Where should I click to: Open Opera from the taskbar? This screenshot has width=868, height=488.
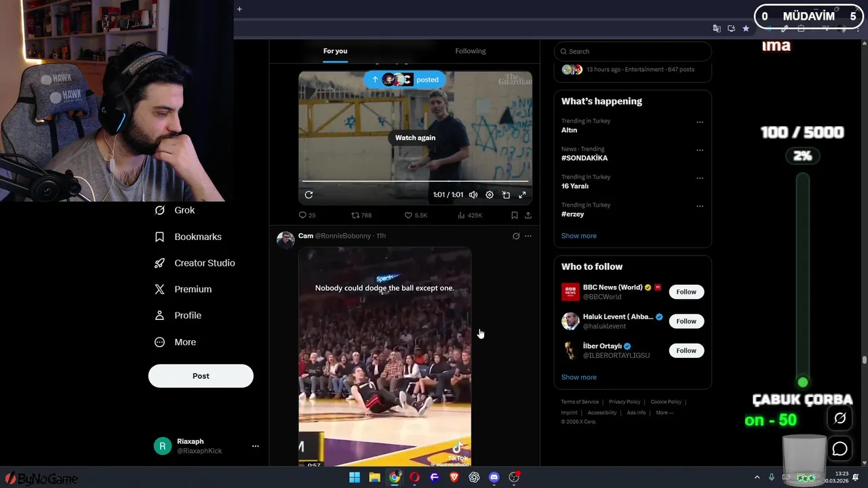(x=414, y=477)
